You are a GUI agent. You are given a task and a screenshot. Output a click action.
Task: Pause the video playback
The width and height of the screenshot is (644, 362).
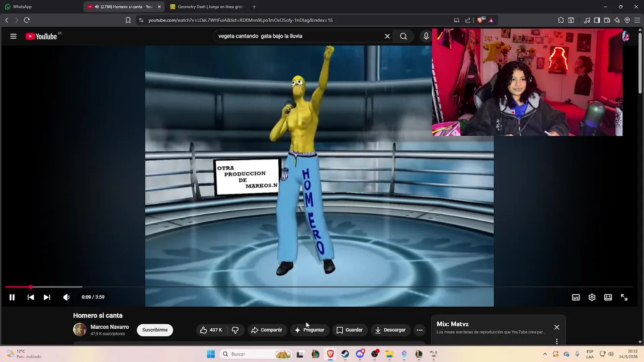[x=12, y=297]
